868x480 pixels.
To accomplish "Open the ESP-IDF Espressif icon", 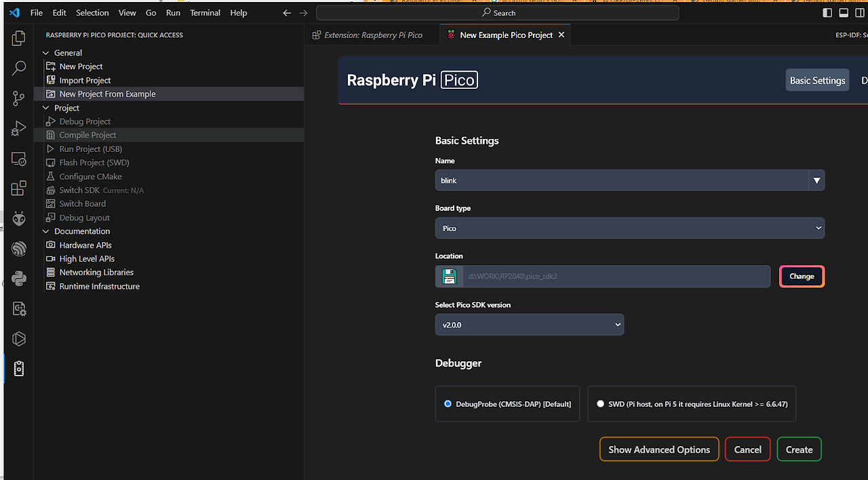I will pos(19,248).
